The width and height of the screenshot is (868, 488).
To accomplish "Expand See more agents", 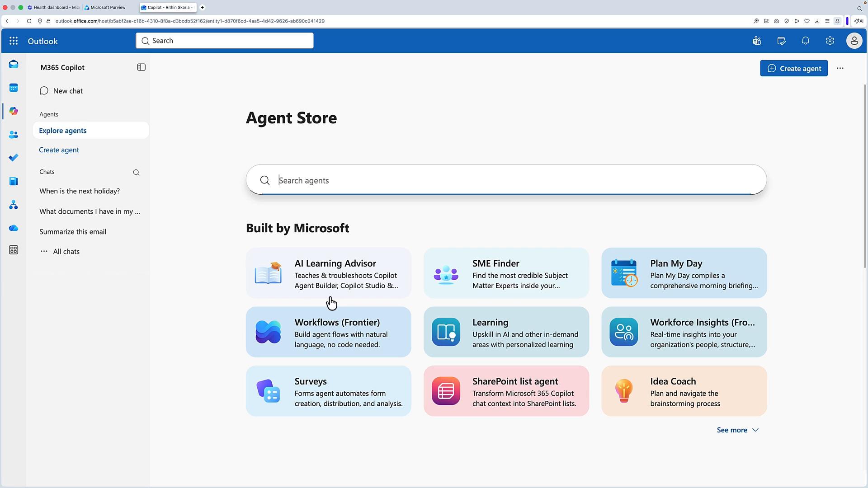I will (x=737, y=430).
